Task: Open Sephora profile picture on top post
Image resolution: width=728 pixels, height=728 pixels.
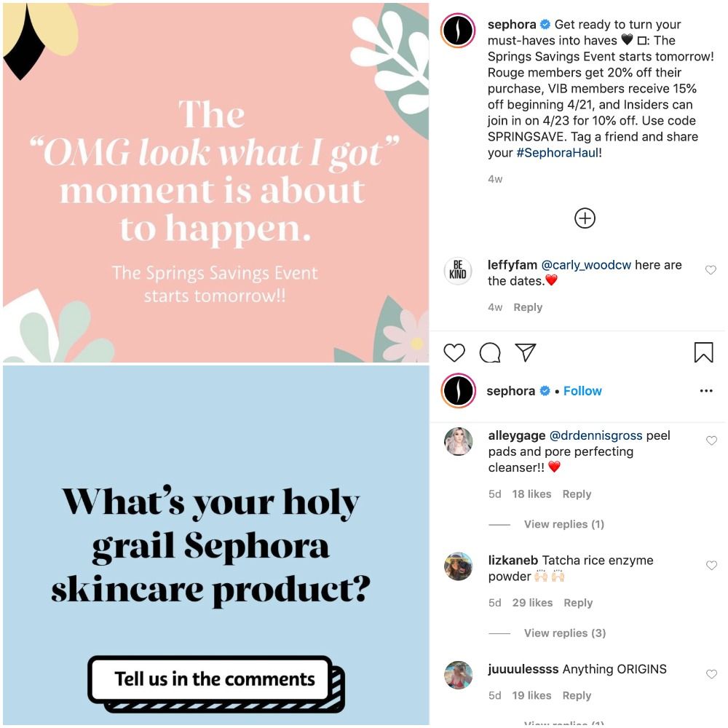Action: [458, 31]
